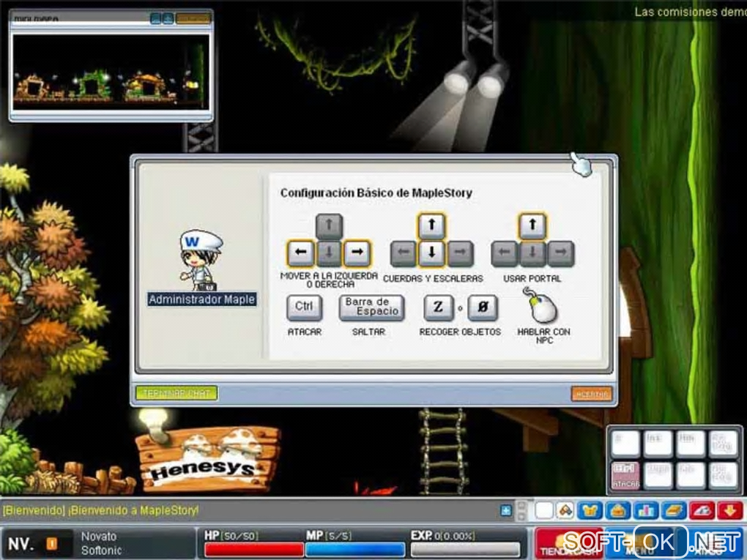
Task: Click the Ctrl key image above Atacar
Action: (x=305, y=307)
